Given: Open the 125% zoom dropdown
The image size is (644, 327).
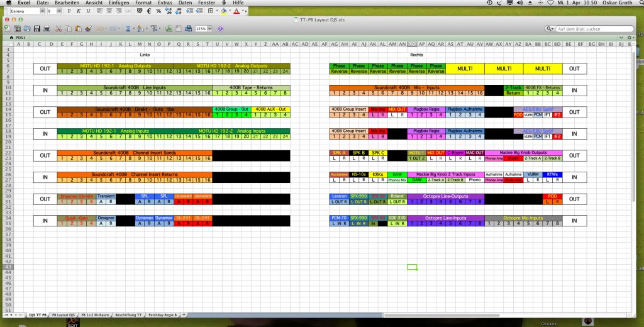Looking at the screenshot, I should tap(209, 29).
